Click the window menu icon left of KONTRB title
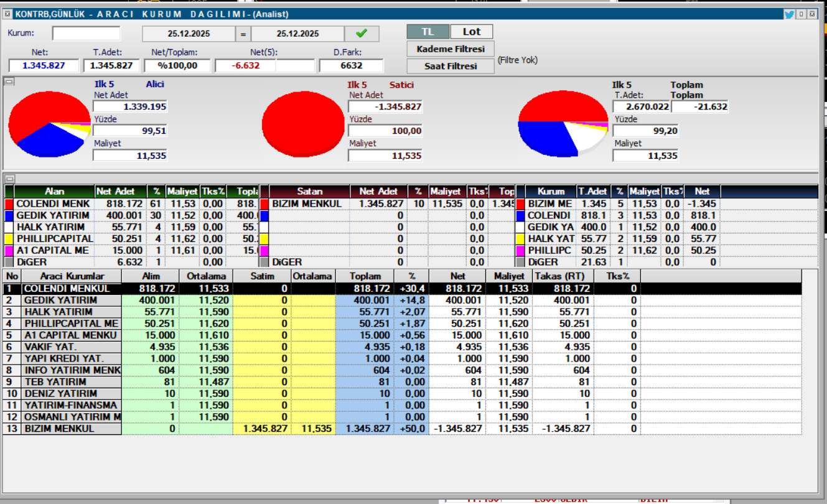The image size is (827, 504). (7, 14)
